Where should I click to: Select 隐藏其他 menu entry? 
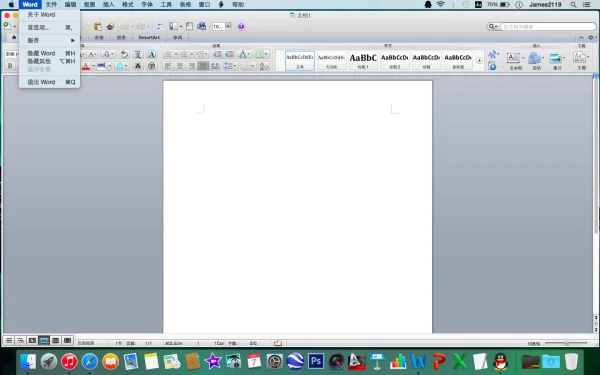coord(49,61)
